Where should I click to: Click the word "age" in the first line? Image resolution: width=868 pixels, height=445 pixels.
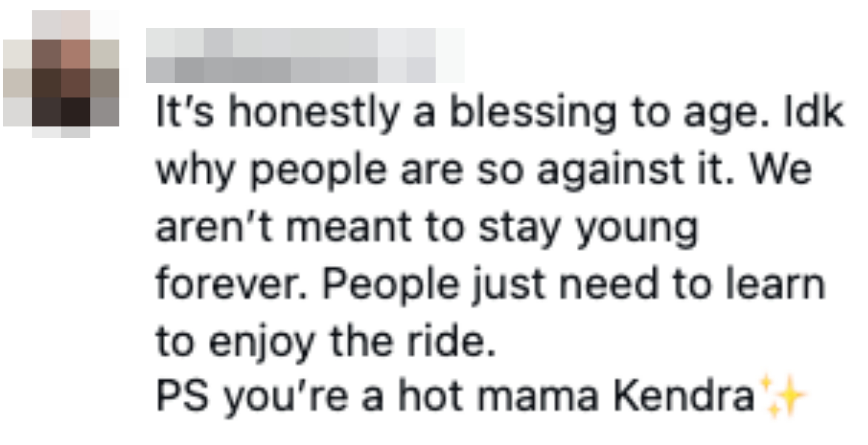(724, 114)
